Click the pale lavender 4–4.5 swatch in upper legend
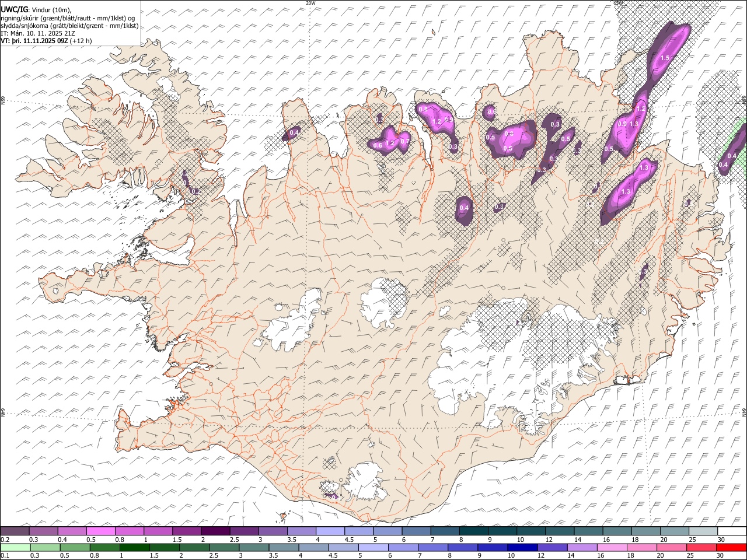747x560 pixels. point(329,531)
